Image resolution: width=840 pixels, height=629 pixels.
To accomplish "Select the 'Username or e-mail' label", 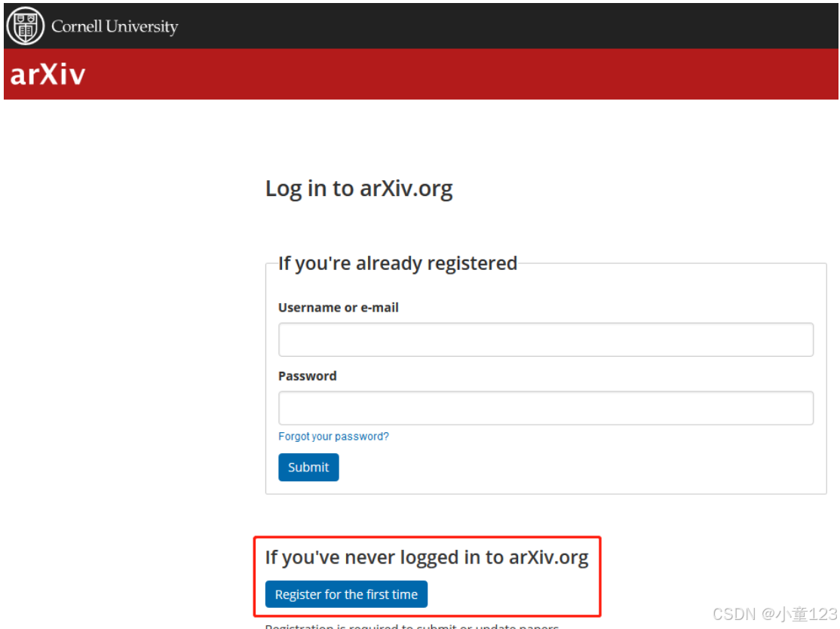I will pos(338,308).
